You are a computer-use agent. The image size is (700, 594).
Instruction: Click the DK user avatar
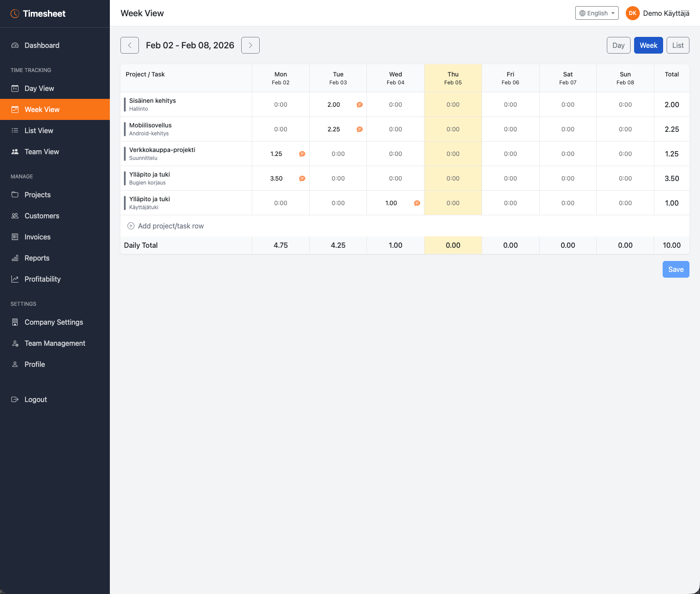point(632,13)
